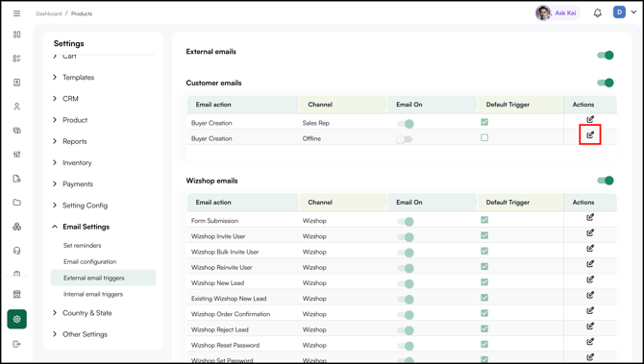Open Email configuration submenu item

(x=90, y=261)
